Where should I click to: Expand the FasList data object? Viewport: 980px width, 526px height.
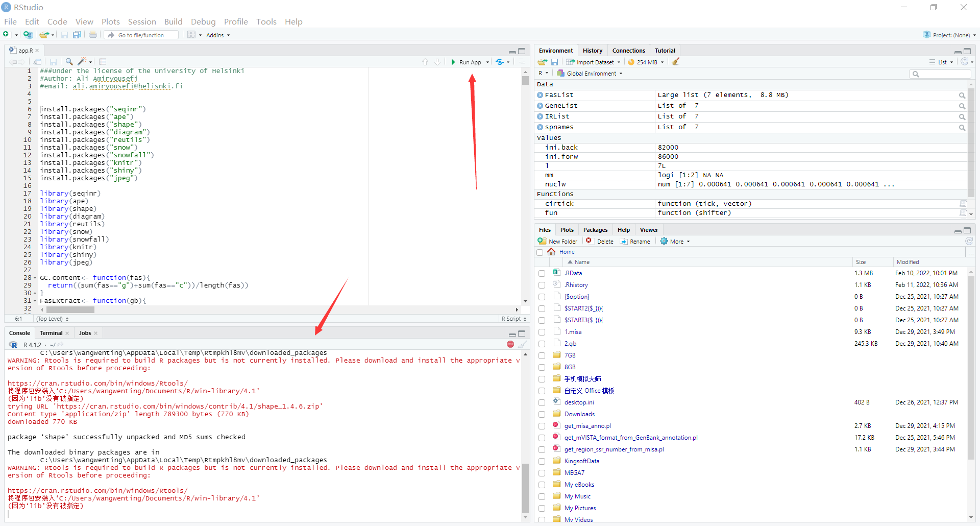pyautogui.click(x=540, y=95)
